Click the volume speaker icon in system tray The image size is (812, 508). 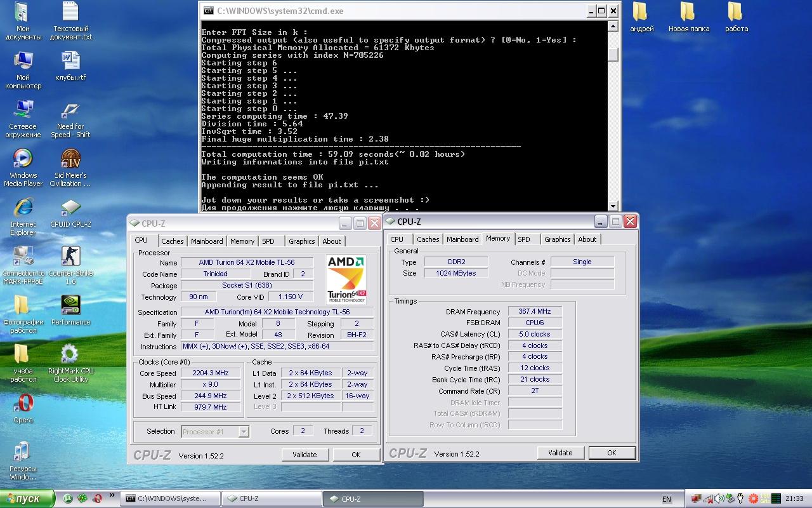pyautogui.click(x=719, y=498)
